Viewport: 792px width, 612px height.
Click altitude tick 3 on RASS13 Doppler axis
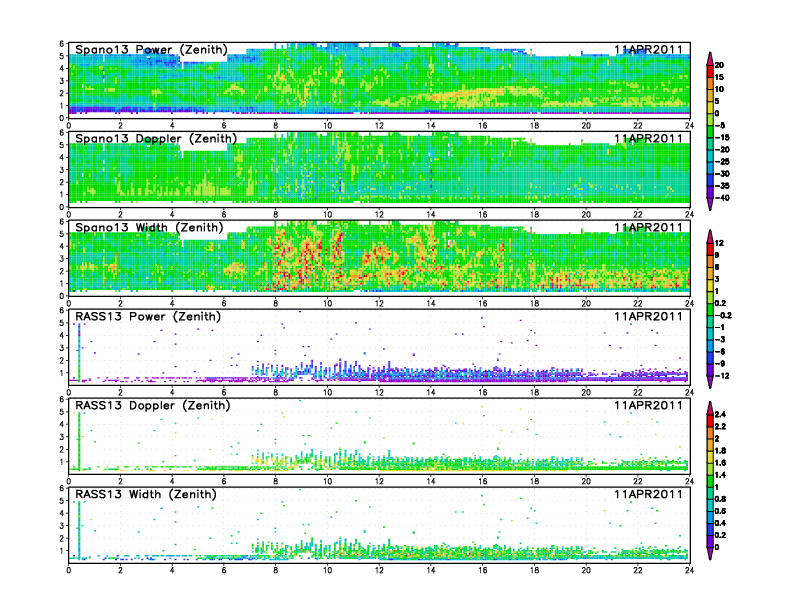62,437
